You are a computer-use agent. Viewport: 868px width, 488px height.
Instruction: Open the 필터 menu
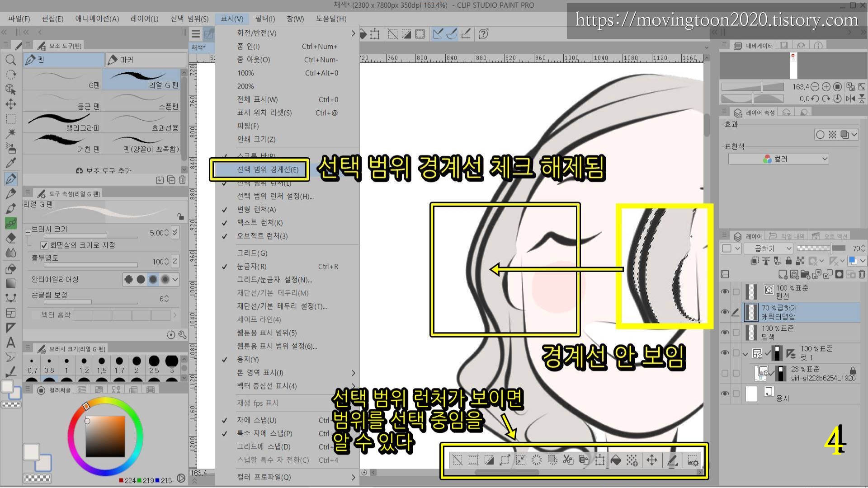264,19
